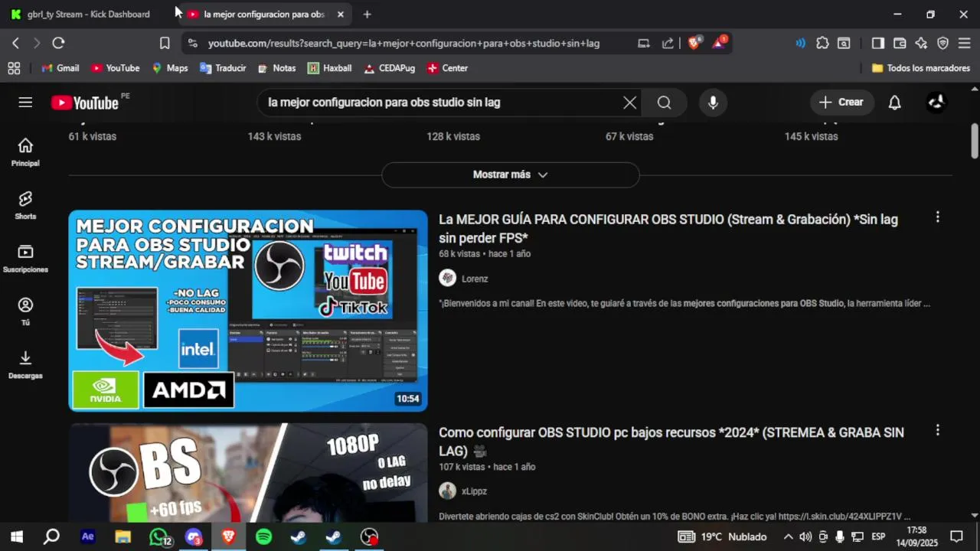Go back to the previous page
Screen dimensions: 980x551
15,43
